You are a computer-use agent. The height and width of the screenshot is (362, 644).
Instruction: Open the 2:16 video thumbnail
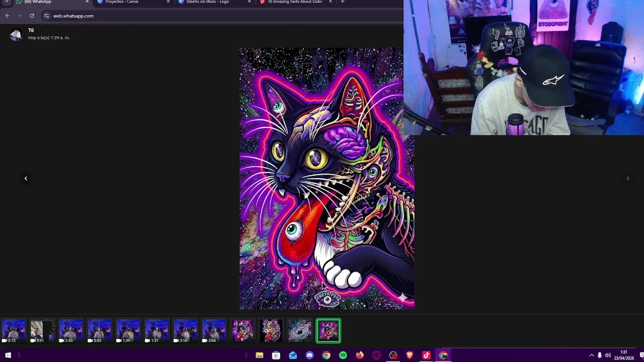(185, 331)
